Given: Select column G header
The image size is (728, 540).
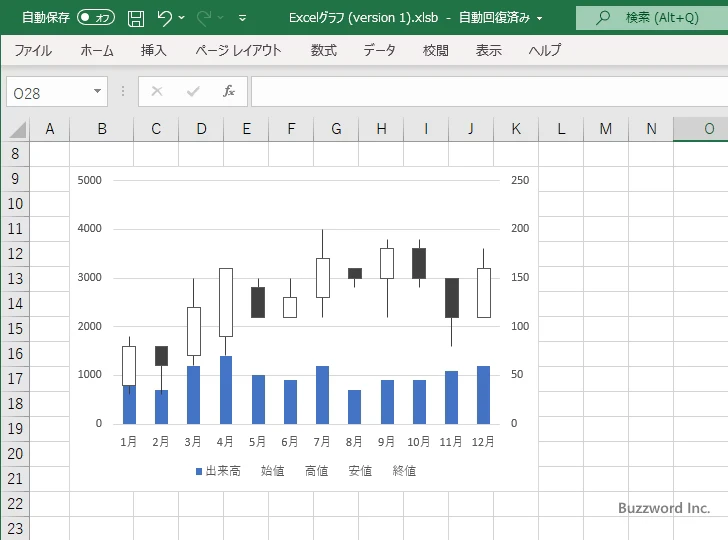Looking at the screenshot, I should click(x=336, y=129).
